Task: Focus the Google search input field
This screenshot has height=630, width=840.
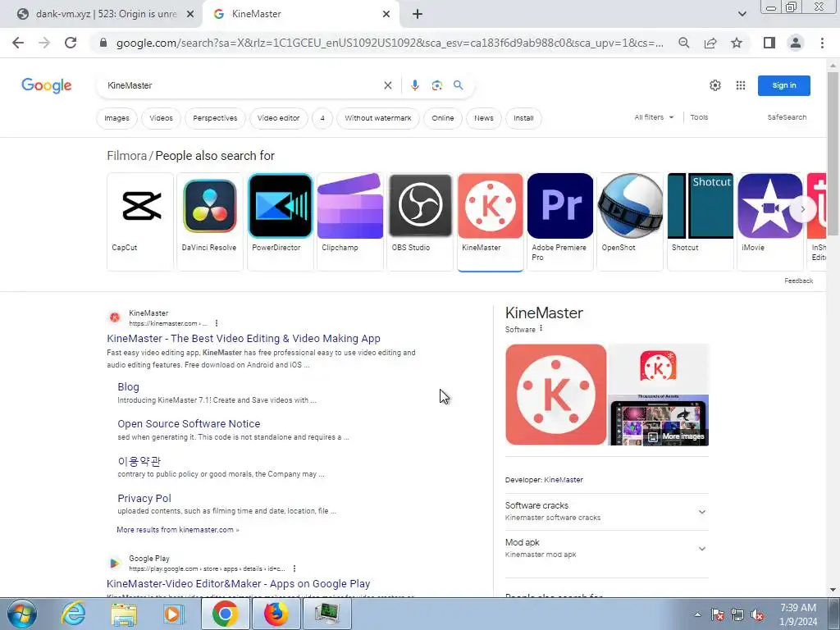Action: point(241,85)
